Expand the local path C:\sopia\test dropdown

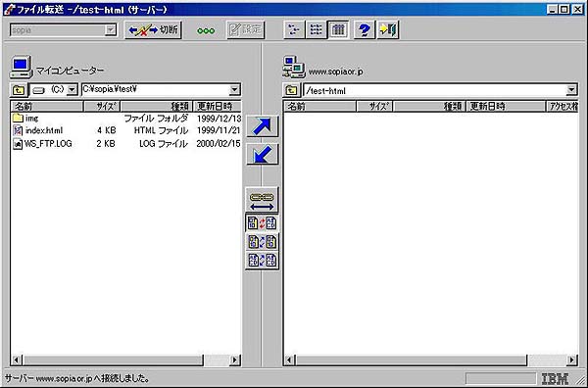click(234, 89)
